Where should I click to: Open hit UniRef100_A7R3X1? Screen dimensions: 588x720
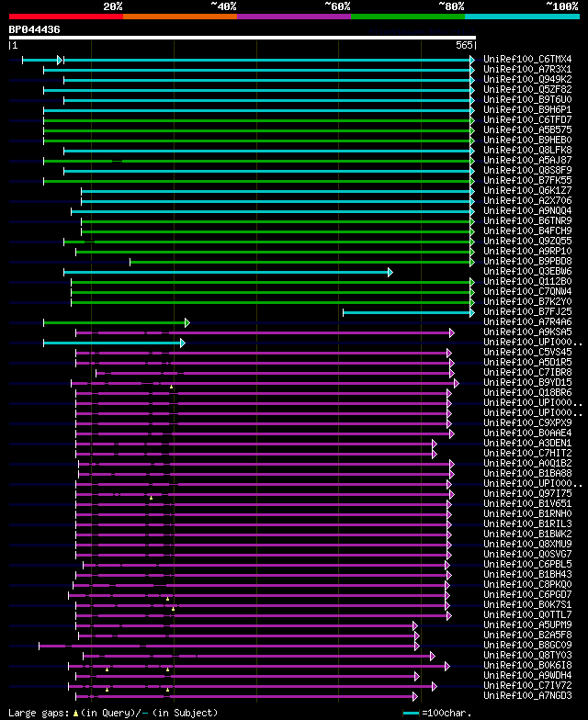click(527, 70)
